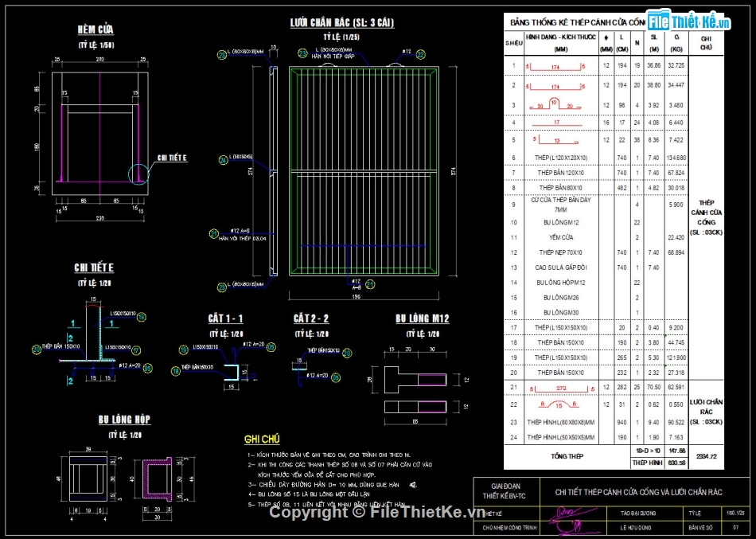Click weight value '90.522' in the table
This screenshot has height=539, width=756.
click(x=677, y=422)
